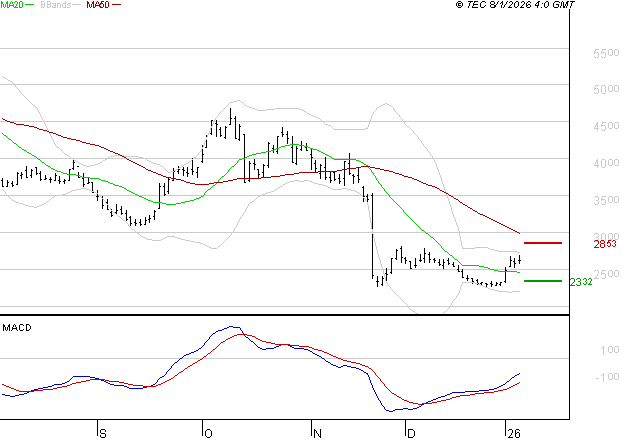
Task: Click the O month marker on time axis
Action: 208,434
